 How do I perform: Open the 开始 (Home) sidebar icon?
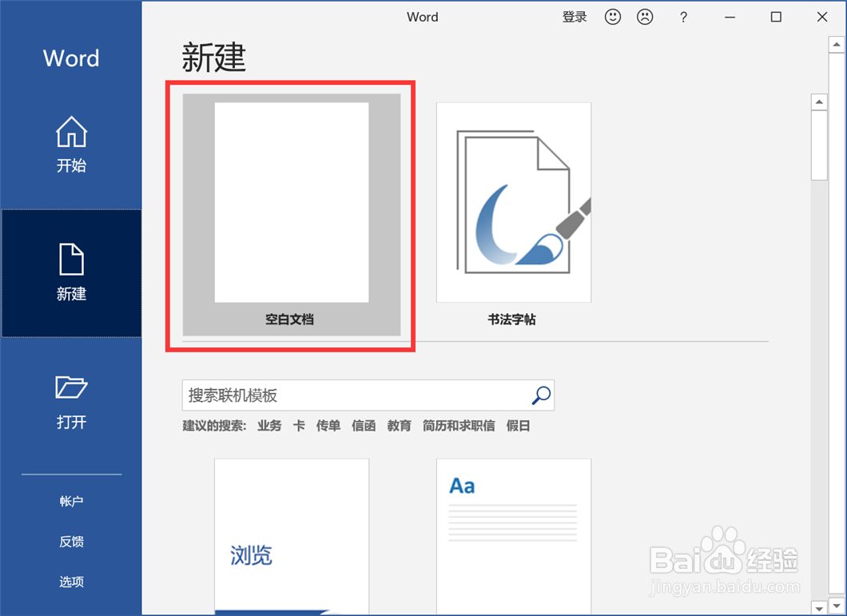coord(71,144)
